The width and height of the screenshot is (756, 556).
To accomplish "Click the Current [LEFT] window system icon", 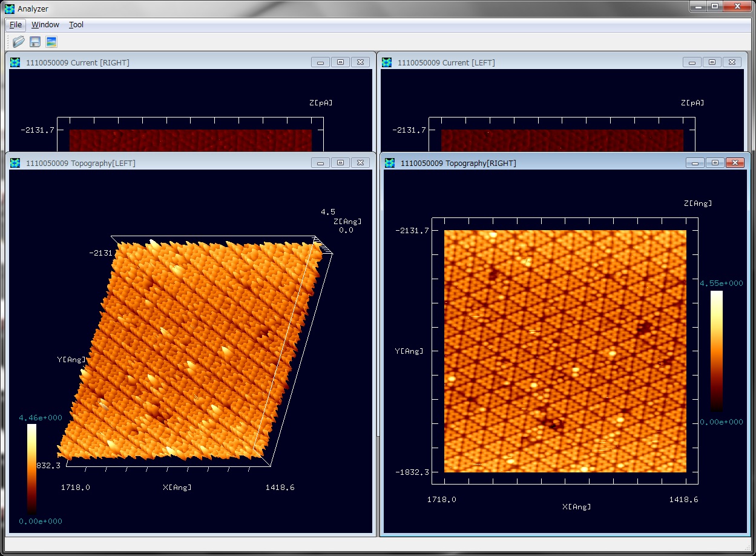I will [387, 62].
